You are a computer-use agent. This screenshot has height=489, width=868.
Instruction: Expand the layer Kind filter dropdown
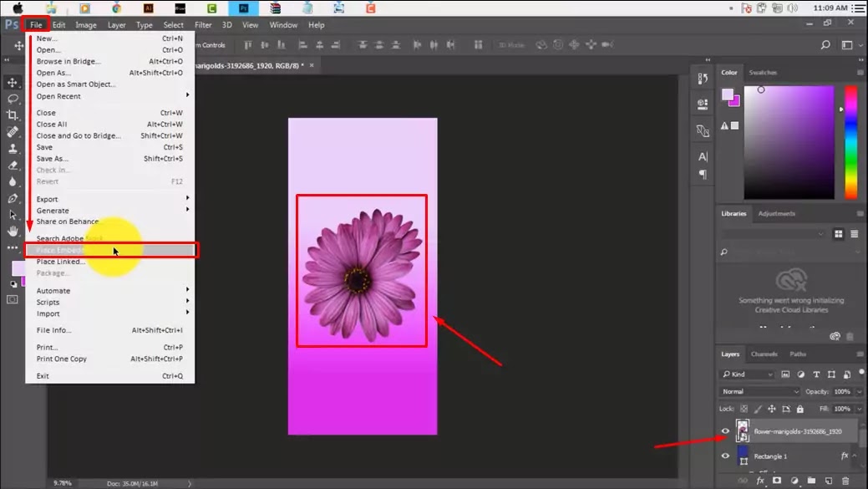point(747,374)
